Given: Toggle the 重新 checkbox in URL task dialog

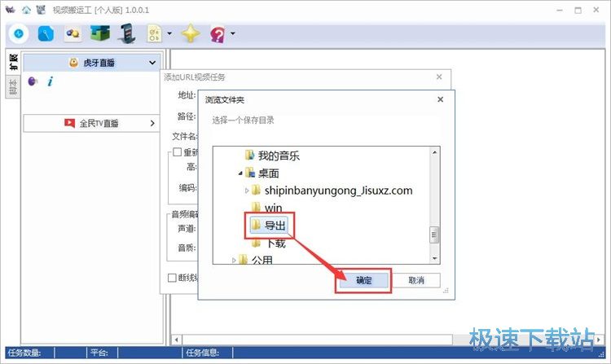Looking at the screenshot, I should pyautogui.click(x=178, y=151).
